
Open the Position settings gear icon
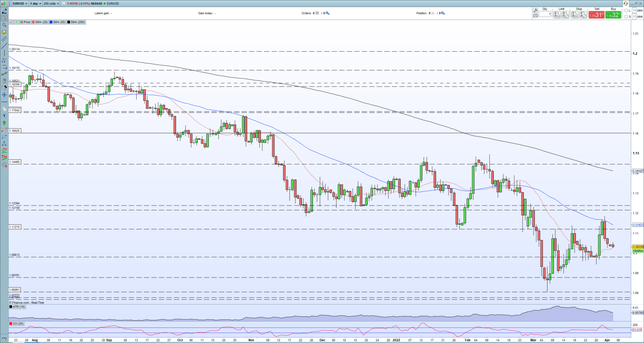(443, 13)
